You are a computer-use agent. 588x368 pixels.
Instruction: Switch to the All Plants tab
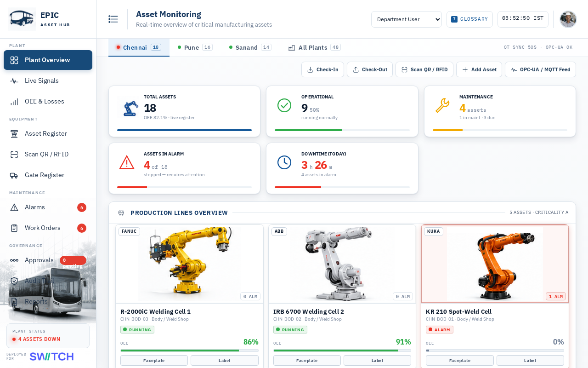pyautogui.click(x=314, y=47)
